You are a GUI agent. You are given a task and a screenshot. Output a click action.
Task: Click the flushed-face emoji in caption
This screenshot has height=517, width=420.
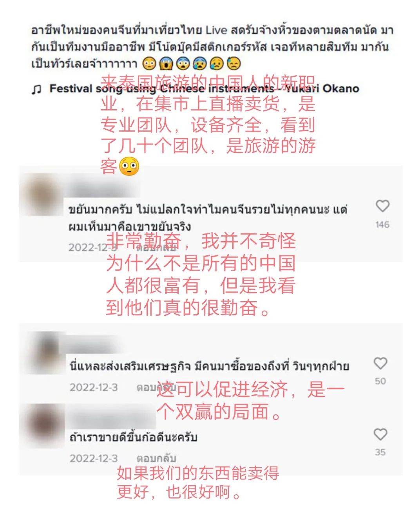coord(149,63)
